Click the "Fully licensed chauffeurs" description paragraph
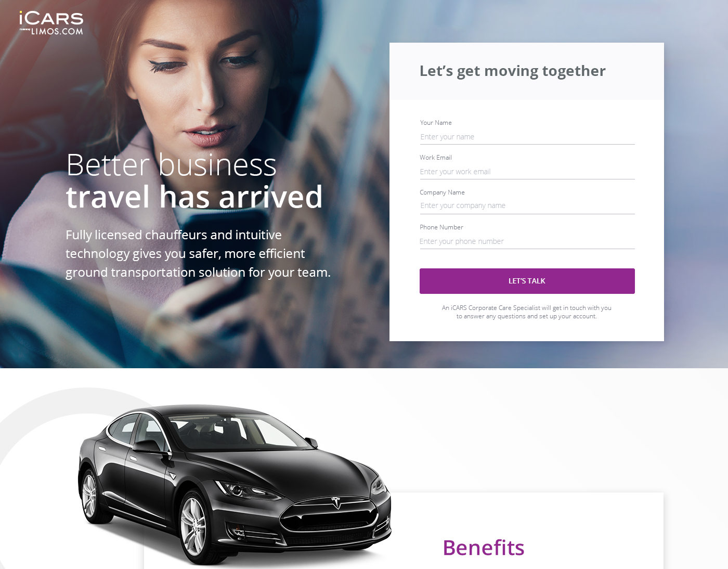Screen dimensions: 728x569 198,254
